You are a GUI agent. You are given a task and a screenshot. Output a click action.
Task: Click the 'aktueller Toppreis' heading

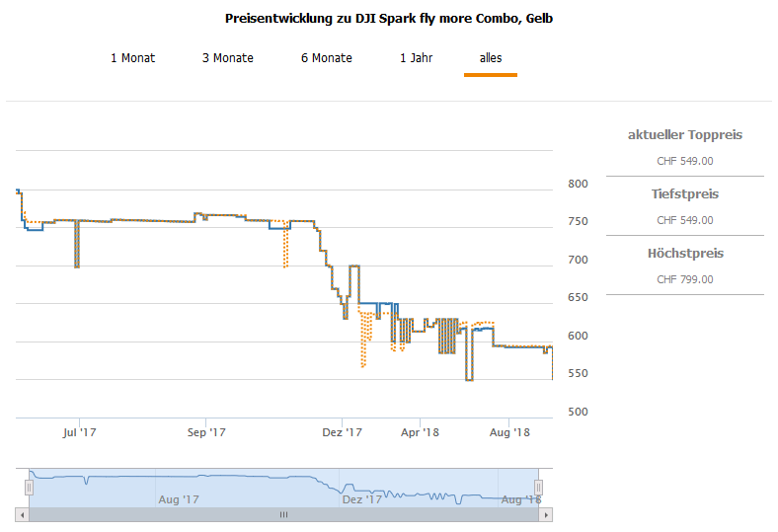point(685,135)
